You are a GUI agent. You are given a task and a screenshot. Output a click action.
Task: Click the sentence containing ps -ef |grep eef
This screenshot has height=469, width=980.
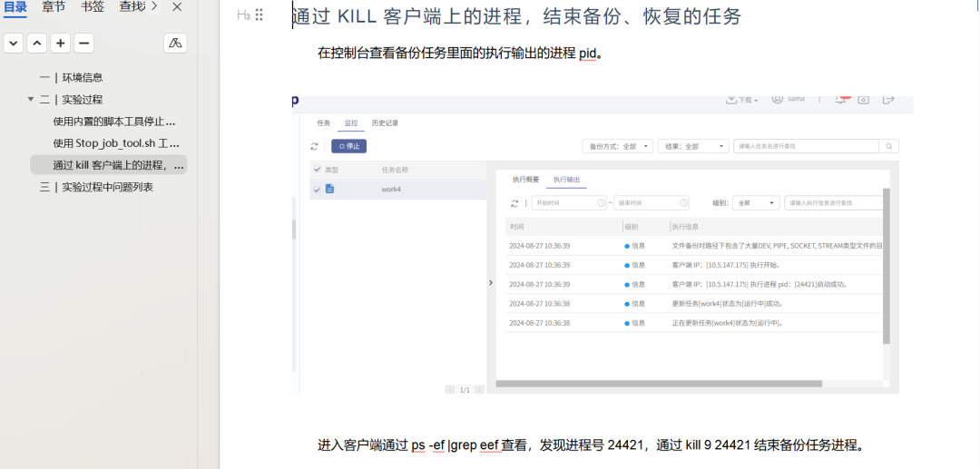592,446
